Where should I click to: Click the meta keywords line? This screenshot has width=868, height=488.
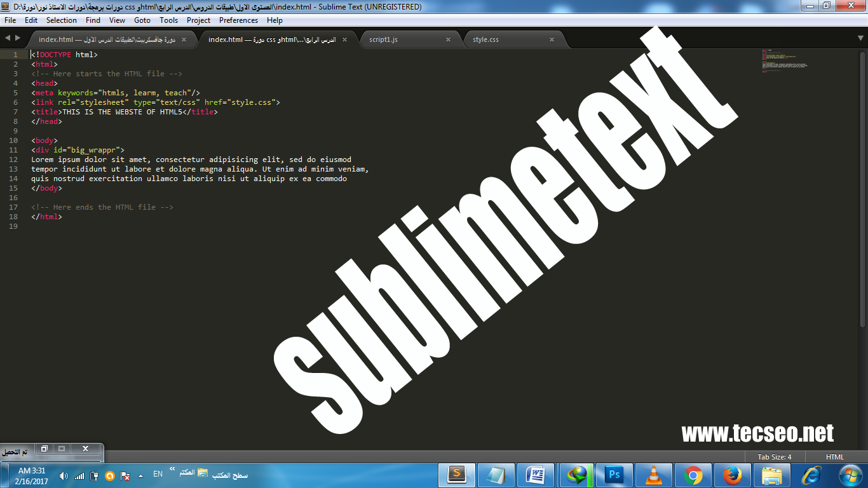pos(116,93)
